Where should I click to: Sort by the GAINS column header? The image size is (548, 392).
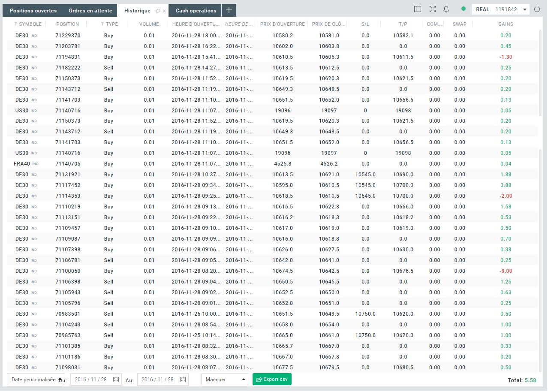506,24
